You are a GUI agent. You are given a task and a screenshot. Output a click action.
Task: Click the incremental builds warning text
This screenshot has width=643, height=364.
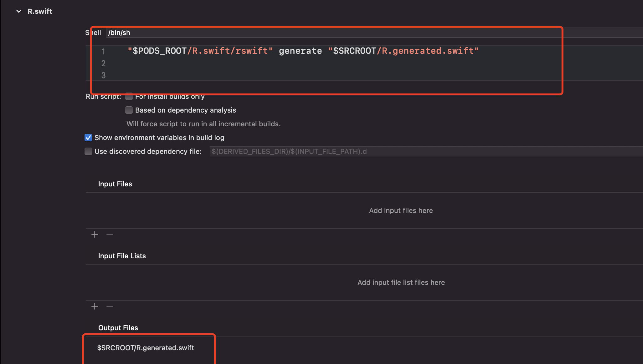[x=203, y=124]
